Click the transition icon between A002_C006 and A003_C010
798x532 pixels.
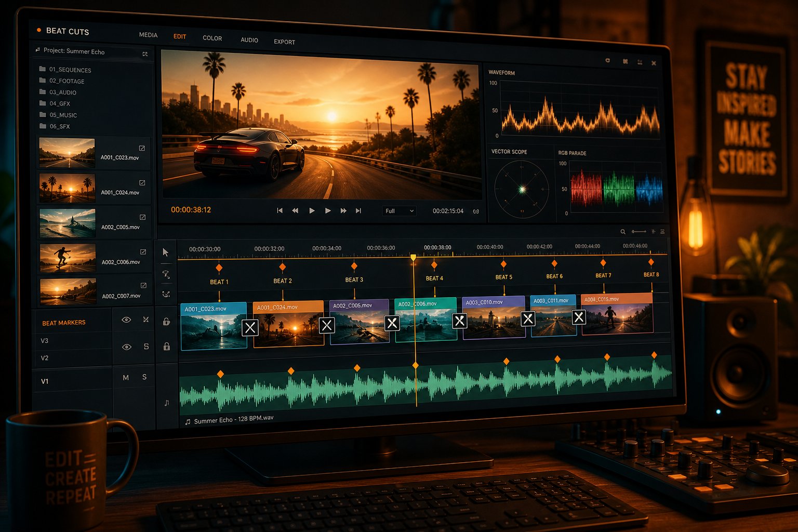pyautogui.click(x=459, y=321)
